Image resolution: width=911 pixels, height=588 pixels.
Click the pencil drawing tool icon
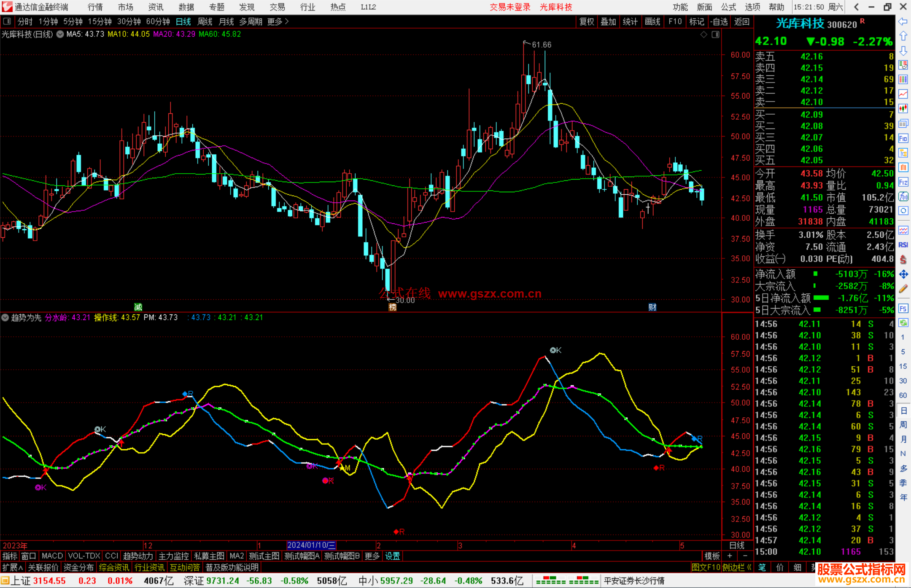tap(903, 289)
